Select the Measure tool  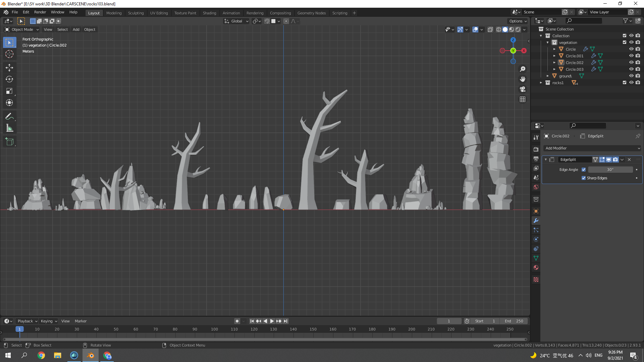point(9,128)
